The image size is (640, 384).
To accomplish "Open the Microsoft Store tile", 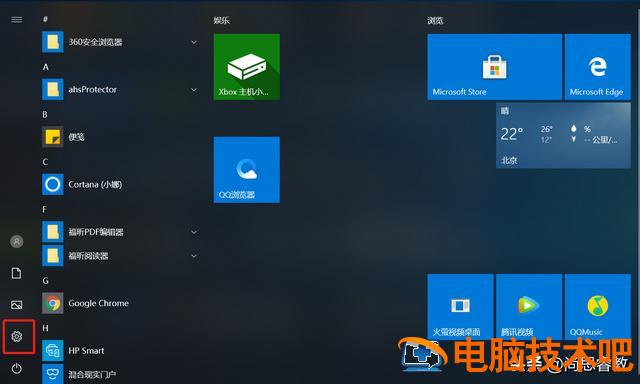I will [x=495, y=67].
